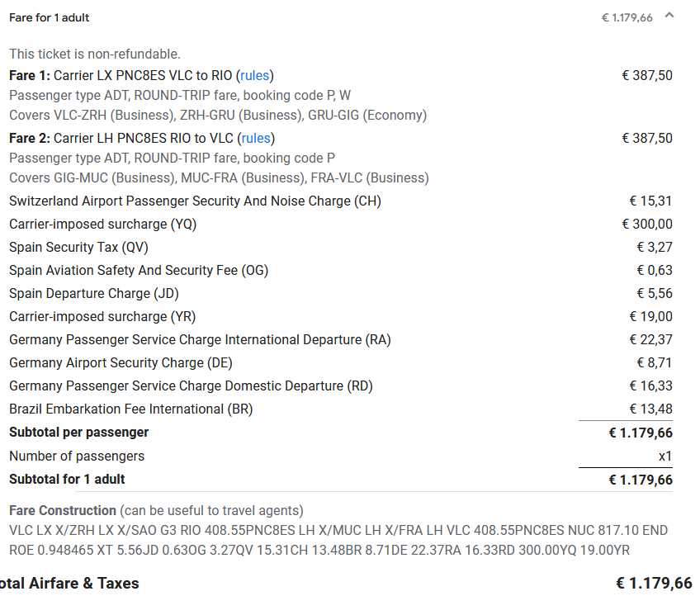Viewport: 700px width, 596px height.
Task: Click the Total Airfare & Taxes amount
Action: tap(654, 583)
